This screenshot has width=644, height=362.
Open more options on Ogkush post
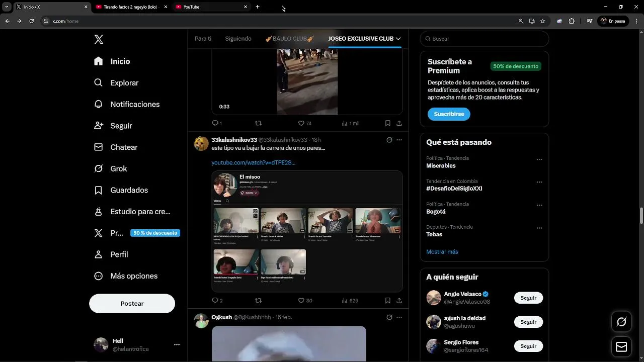pyautogui.click(x=399, y=318)
